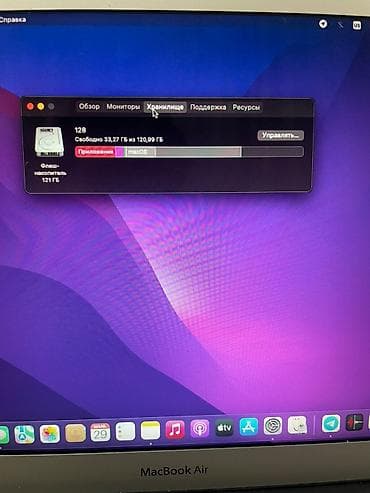
Task: Click the macOS segment of storage bar
Action: [140, 152]
